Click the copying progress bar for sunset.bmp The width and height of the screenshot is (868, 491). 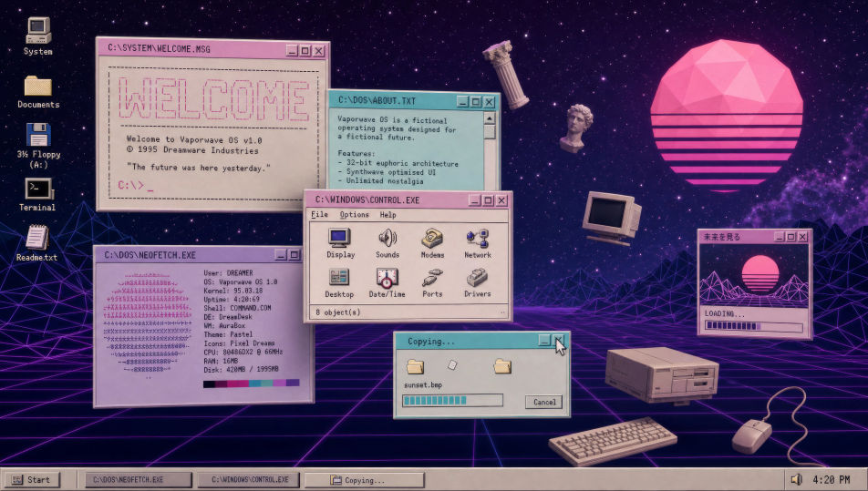pyautogui.click(x=453, y=400)
